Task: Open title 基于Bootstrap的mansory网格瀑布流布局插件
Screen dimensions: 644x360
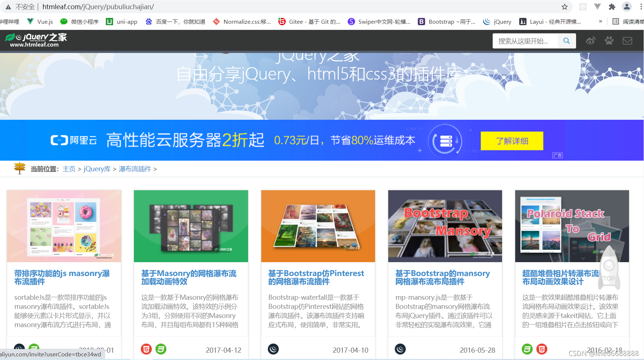Action: coord(443,277)
